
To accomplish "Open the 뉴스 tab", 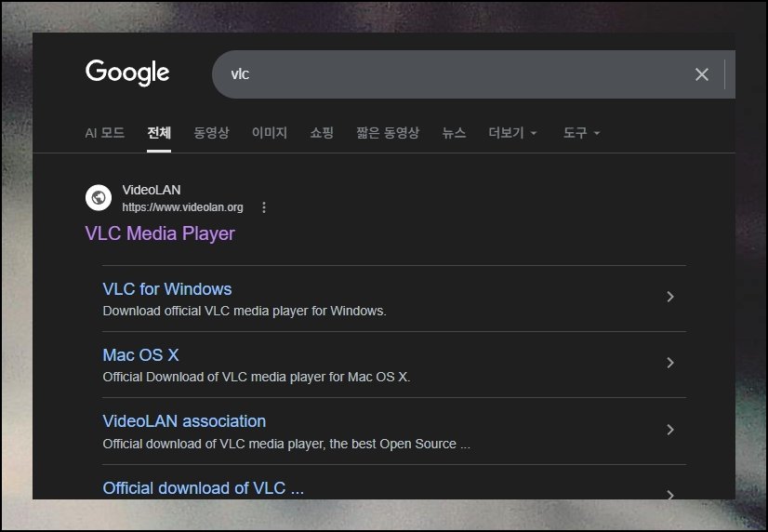I will tap(454, 133).
